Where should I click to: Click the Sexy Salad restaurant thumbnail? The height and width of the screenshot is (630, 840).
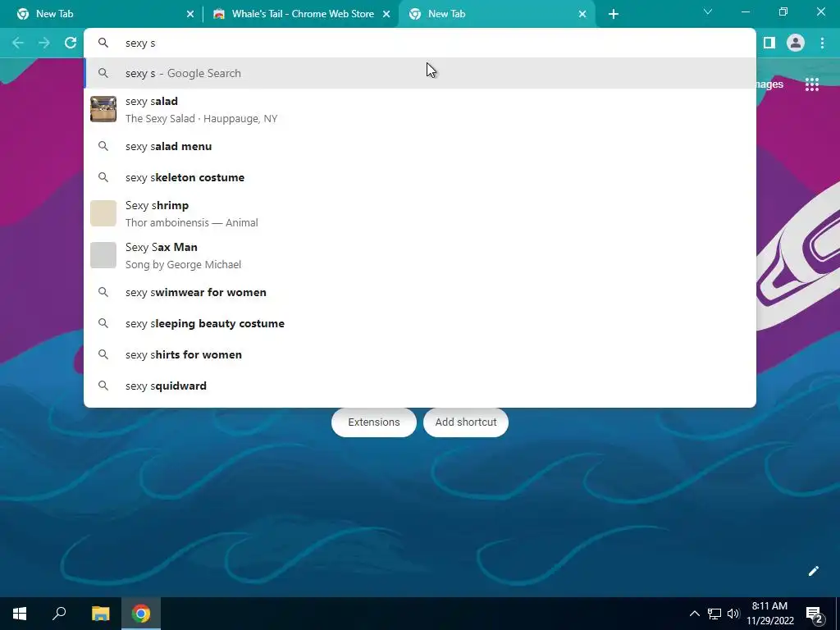tap(103, 109)
